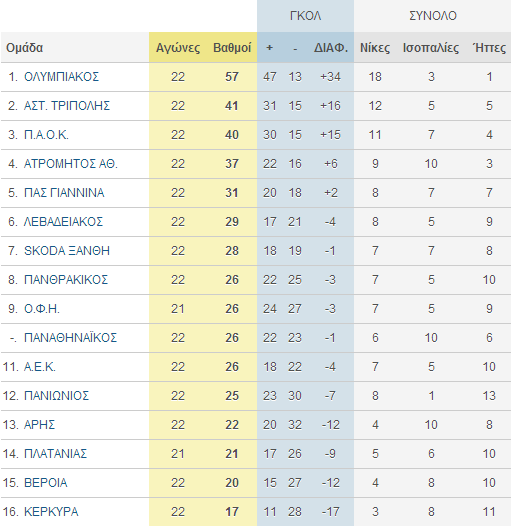Click the Νίκες column header
Screen dimensions: 511x526
click(x=375, y=48)
